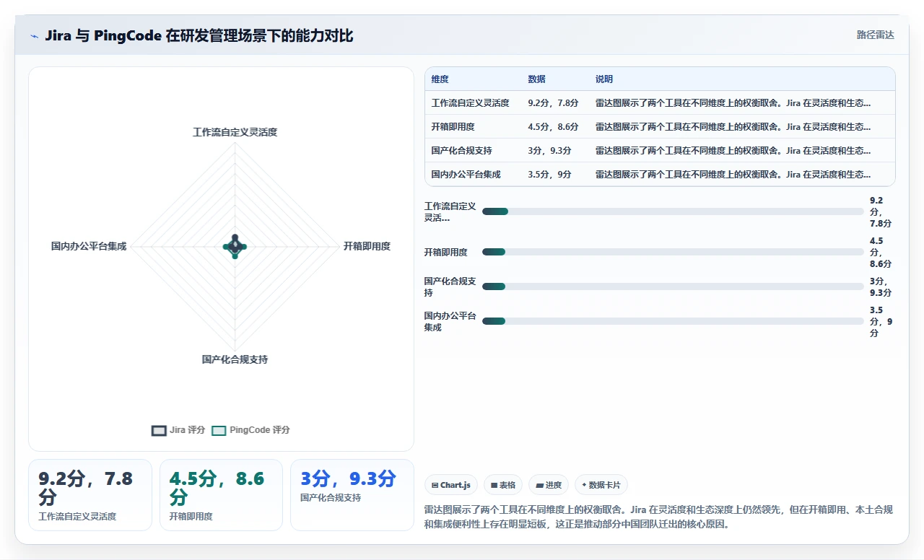
Task: Click table value 9.2分，7.8分
Action: click(553, 103)
